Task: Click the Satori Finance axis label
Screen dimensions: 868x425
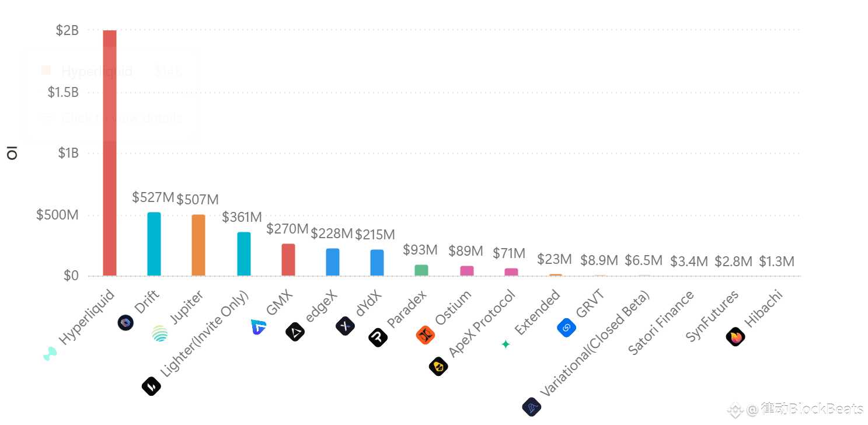Action: tap(661, 322)
